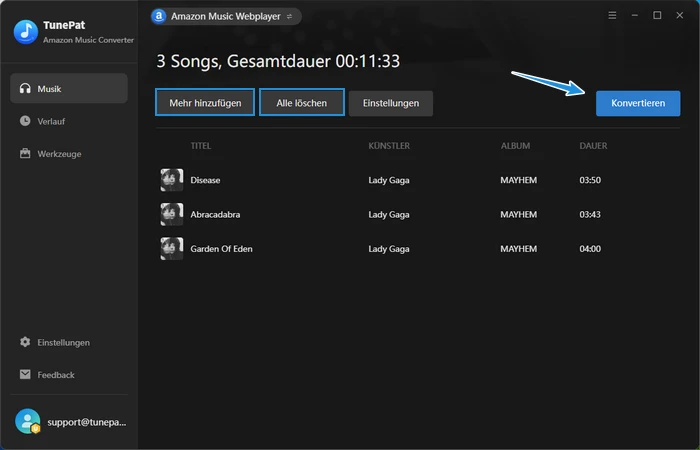Open Einstellungen button next to Alle löschen
The image size is (700, 450).
coord(391,103)
